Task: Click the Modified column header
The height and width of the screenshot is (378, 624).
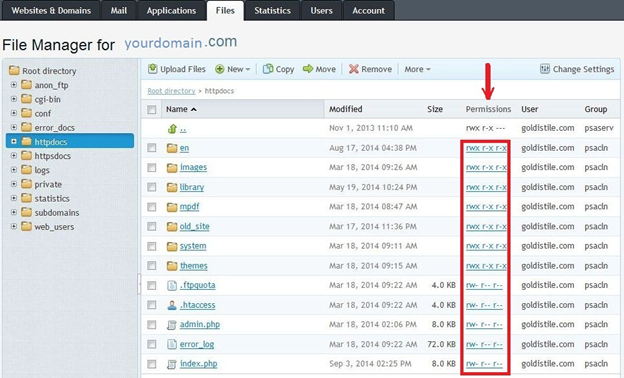Action: [x=345, y=109]
